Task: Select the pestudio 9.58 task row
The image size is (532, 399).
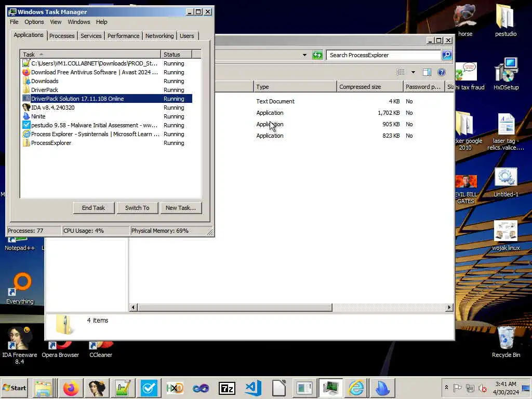Action: click(x=107, y=125)
